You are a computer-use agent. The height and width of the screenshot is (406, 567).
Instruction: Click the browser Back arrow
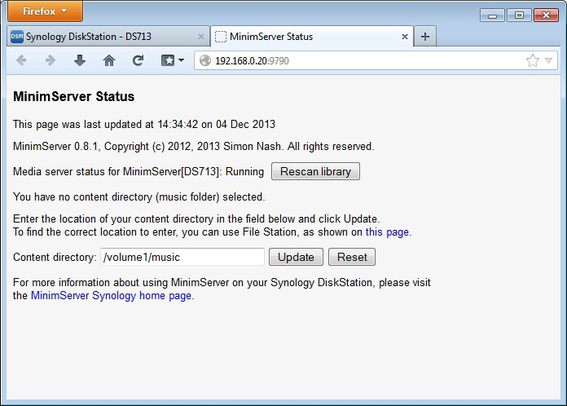click(x=21, y=60)
